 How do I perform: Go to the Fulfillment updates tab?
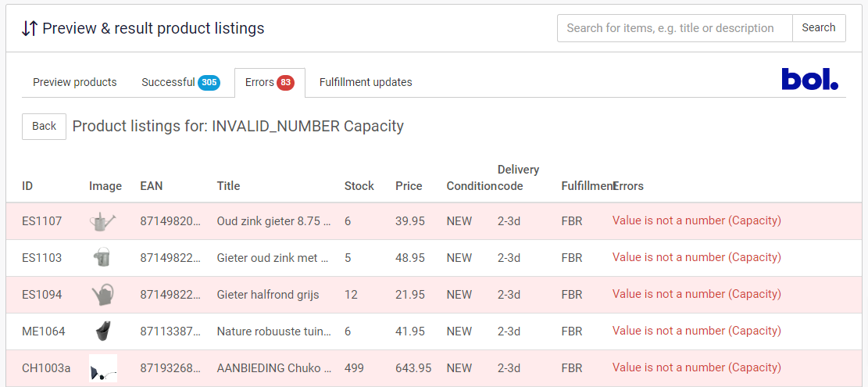click(x=366, y=82)
